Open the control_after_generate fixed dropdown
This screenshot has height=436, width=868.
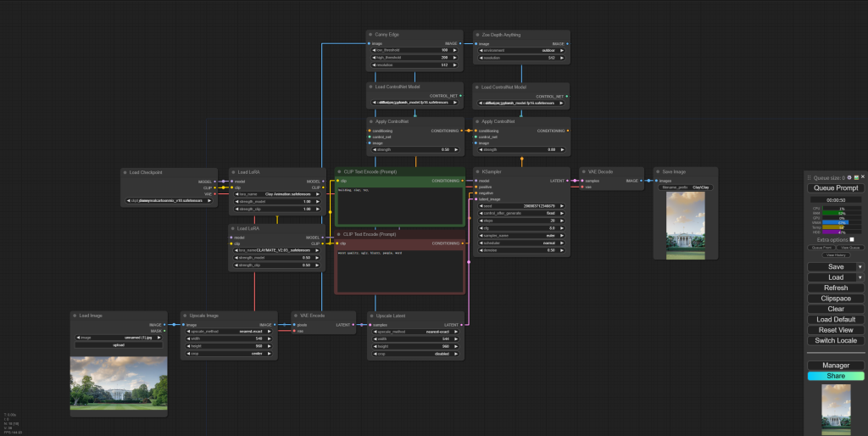[x=521, y=213]
